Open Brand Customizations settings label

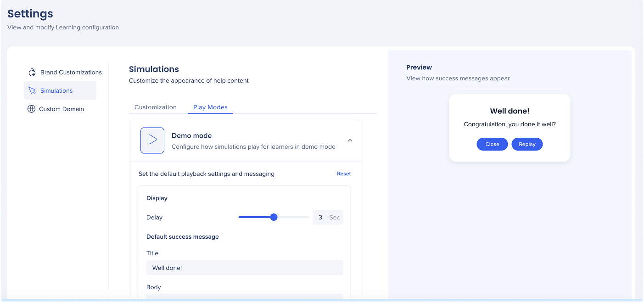click(x=71, y=72)
